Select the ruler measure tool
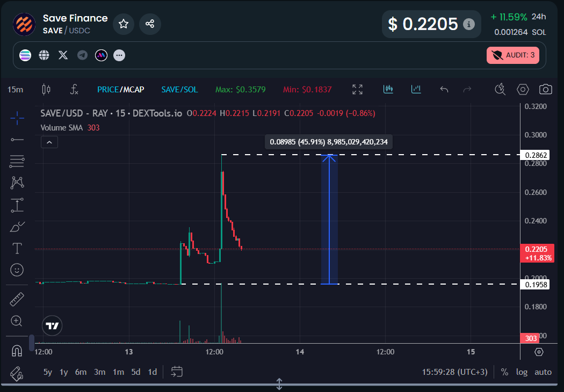The width and height of the screenshot is (564, 392). (x=17, y=299)
